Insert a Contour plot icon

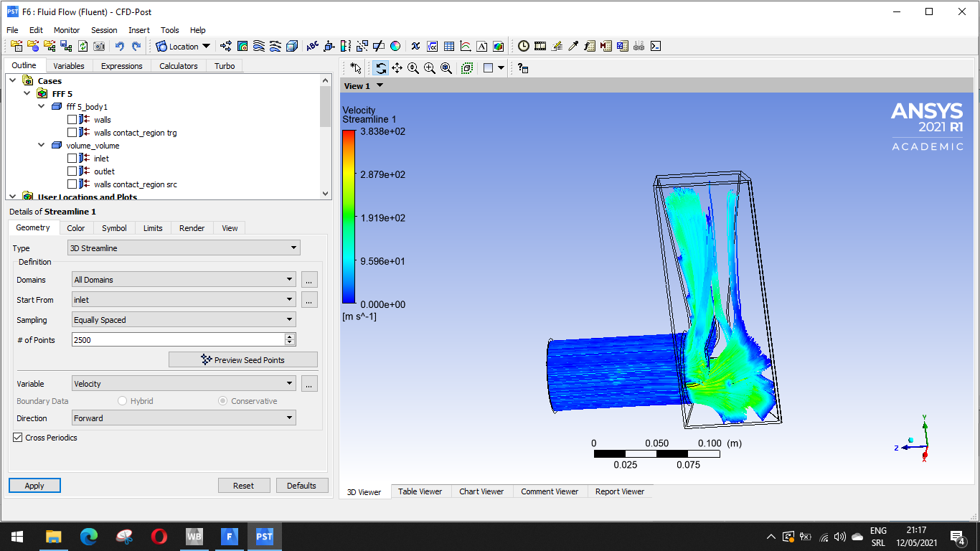coord(242,46)
